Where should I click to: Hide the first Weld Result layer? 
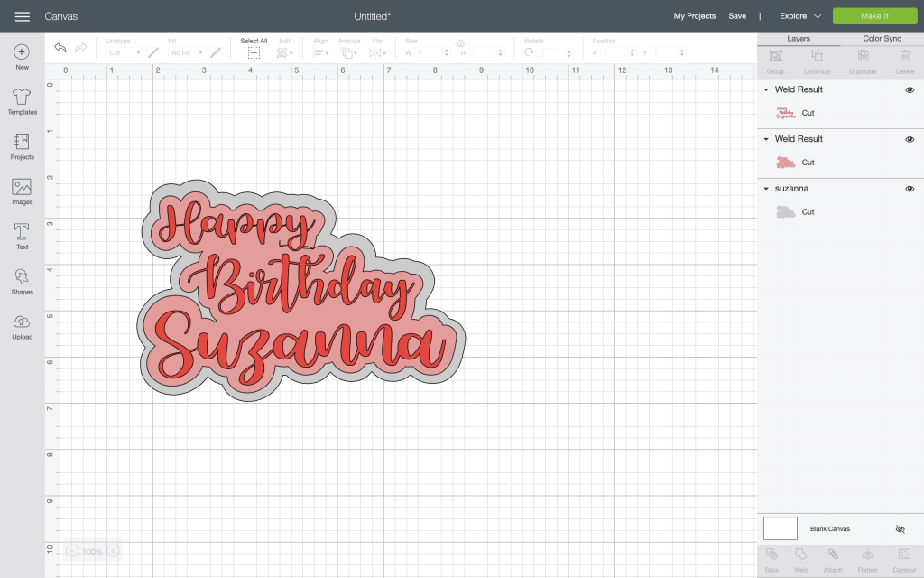(x=910, y=89)
